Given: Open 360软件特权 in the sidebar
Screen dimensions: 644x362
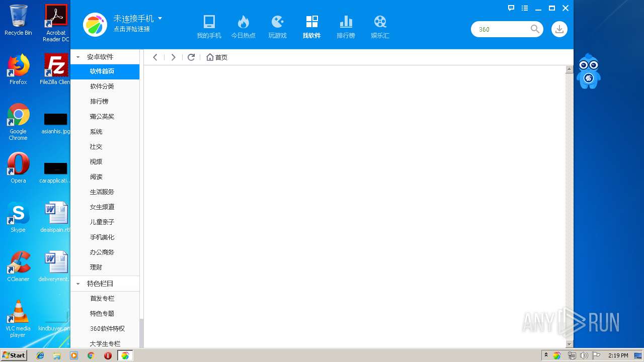Looking at the screenshot, I should tap(105, 329).
